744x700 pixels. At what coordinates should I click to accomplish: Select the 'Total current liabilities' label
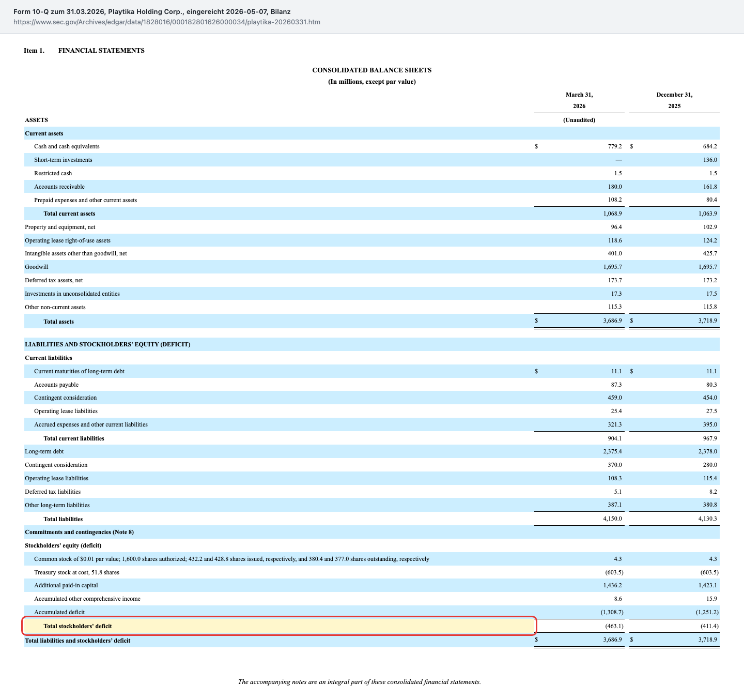tap(74, 438)
